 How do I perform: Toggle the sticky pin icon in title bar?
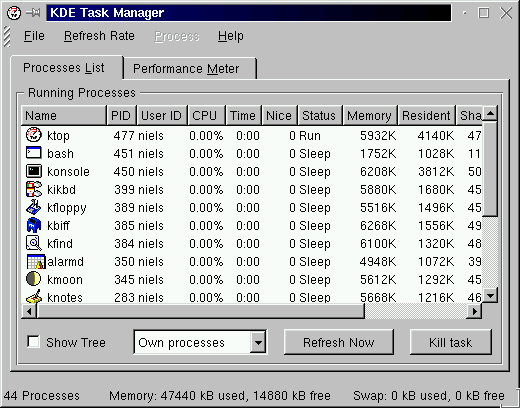click(x=33, y=13)
